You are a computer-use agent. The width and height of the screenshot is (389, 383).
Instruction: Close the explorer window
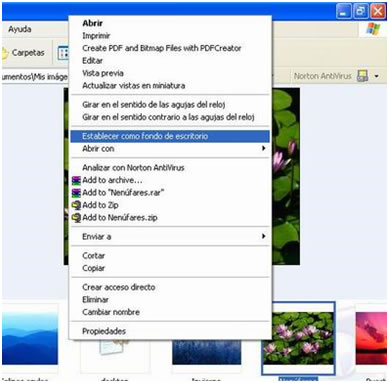coord(378,12)
